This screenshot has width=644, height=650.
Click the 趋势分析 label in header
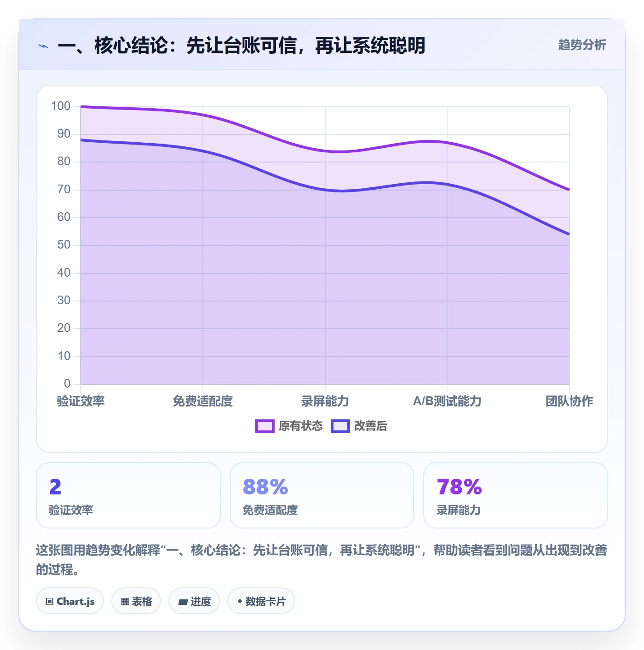(x=582, y=45)
